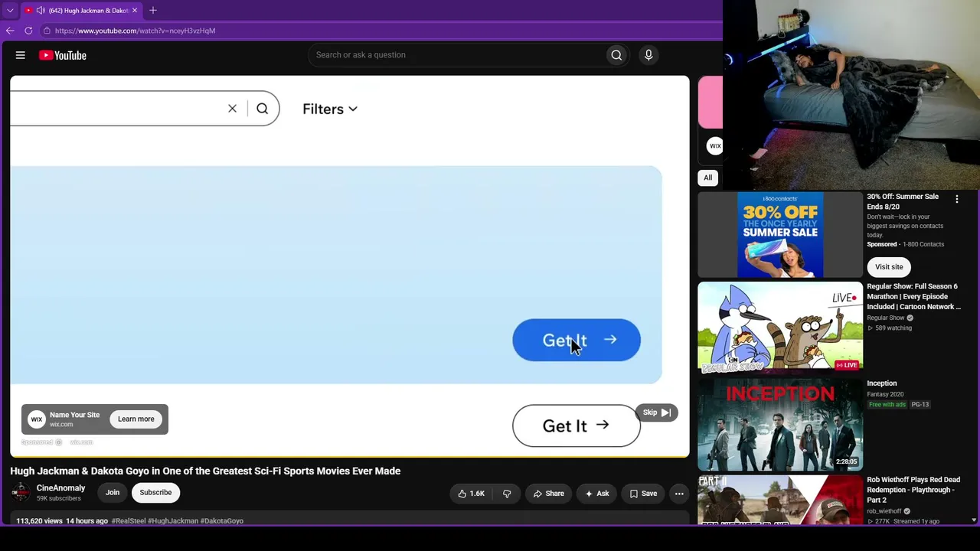The width and height of the screenshot is (980, 551).
Task: View site information icon in address bar
Action: click(47, 31)
